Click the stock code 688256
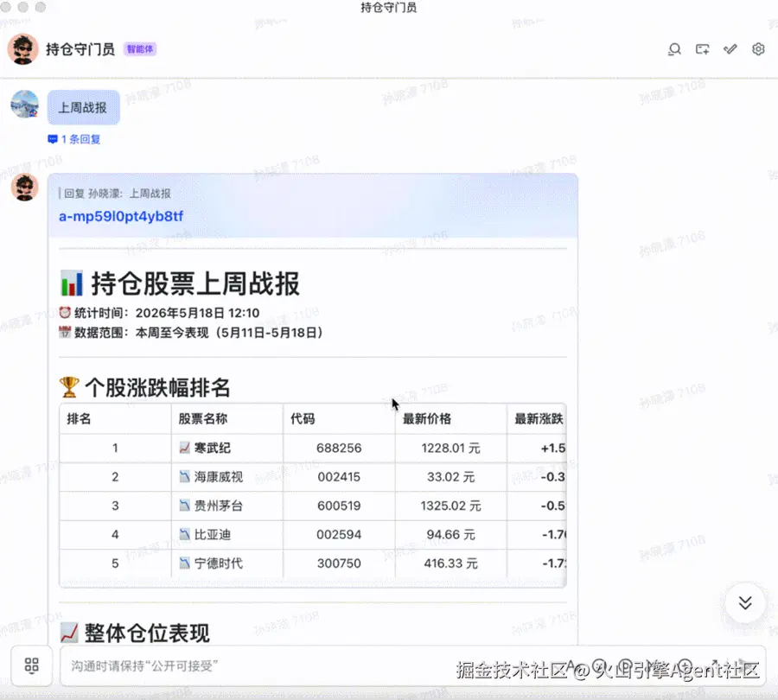The width and height of the screenshot is (778, 700). (339, 448)
